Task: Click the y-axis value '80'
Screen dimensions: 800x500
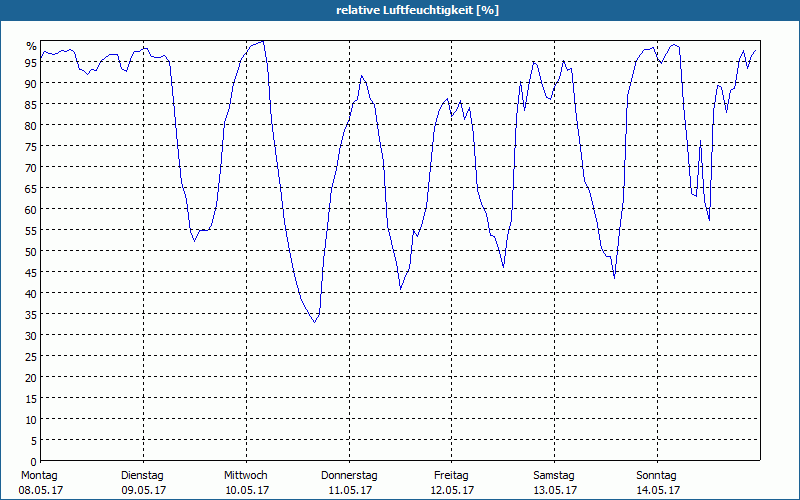Action: 31,125
